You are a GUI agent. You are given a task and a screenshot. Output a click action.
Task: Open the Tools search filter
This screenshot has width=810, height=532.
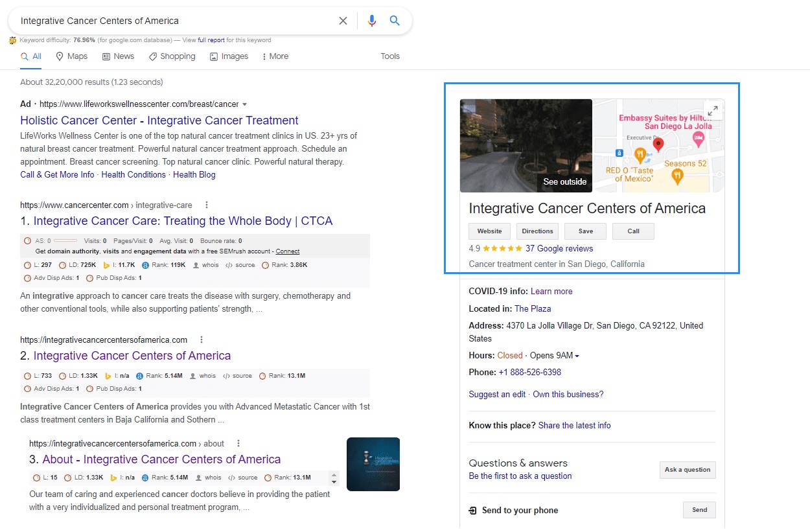pos(390,56)
